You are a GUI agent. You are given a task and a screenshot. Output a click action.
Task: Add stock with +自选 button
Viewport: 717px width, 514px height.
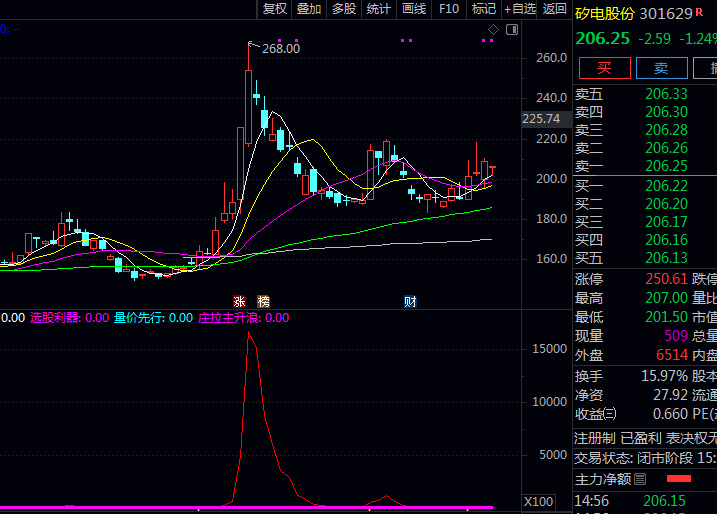519,9
